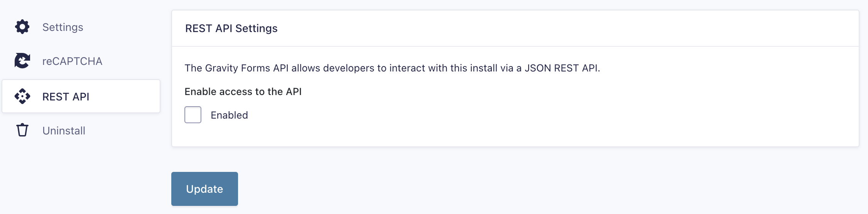The image size is (868, 214).
Task: Click the words "Gravity Forms API" in description
Action: [x=247, y=68]
